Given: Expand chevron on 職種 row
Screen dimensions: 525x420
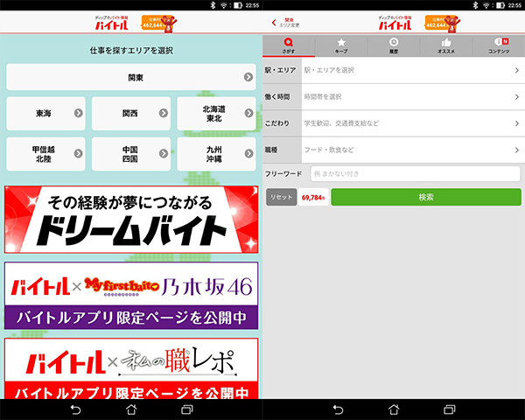Looking at the screenshot, I should click(x=517, y=150).
